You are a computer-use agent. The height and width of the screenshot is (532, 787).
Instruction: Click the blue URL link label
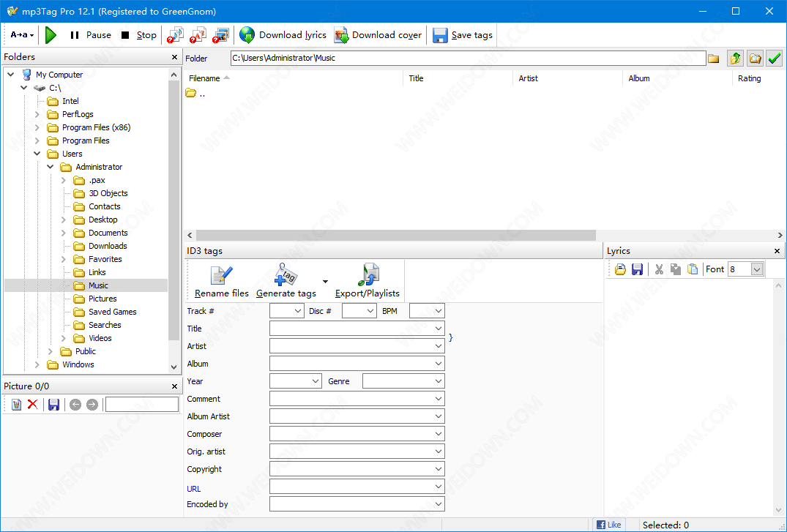click(x=194, y=489)
